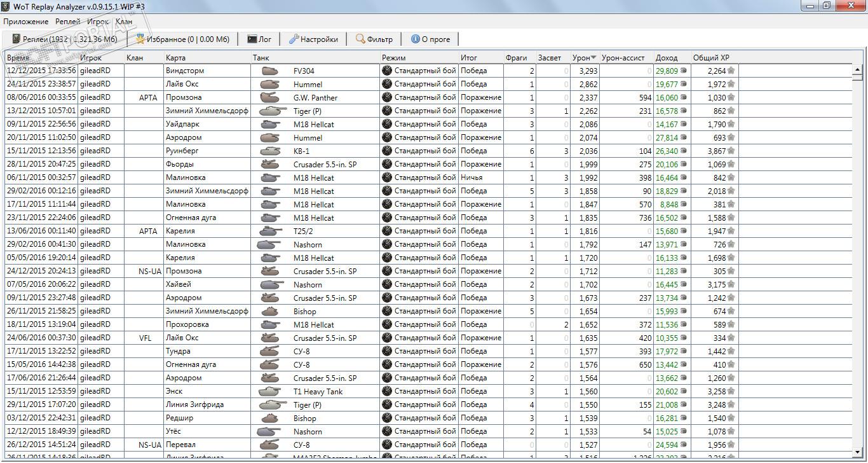The width and height of the screenshot is (868, 463).
Task: Open the О проге tab
Action: pyautogui.click(x=431, y=39)
